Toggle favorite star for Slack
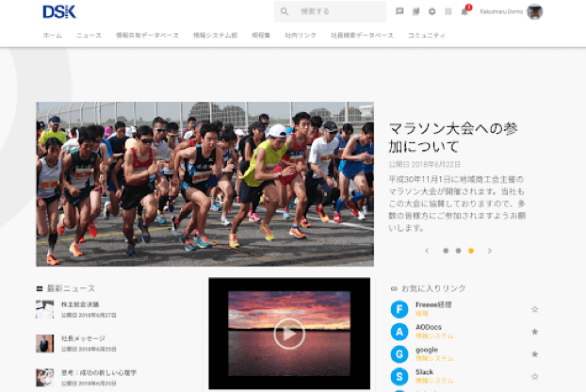This screenshot has height=392, width=586. 535,376
